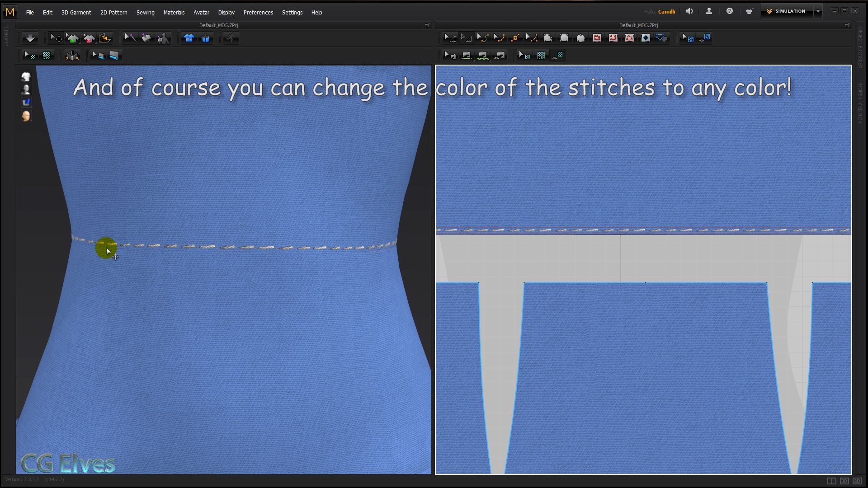This screenshot has height=488, width=868.
Task: Click the Camilli account name
Action: (666, 11)
